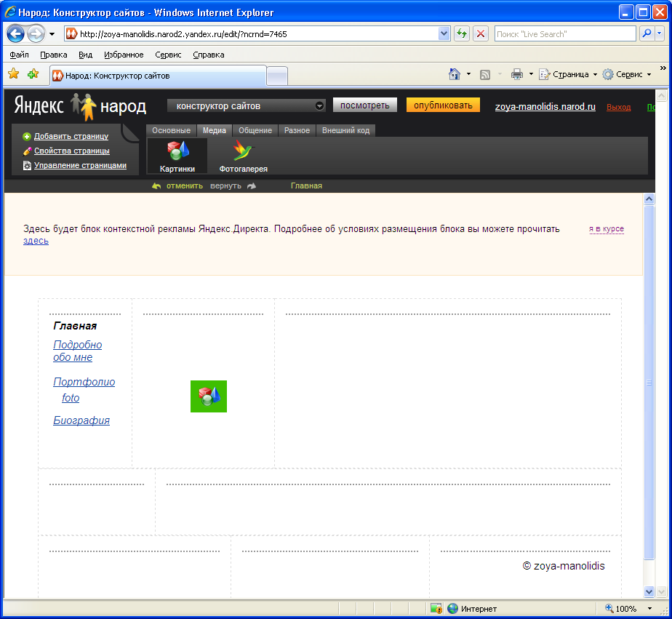Click the Управление страницами link
The height and width of the screenshot is (619, 672).
point(80,165)
